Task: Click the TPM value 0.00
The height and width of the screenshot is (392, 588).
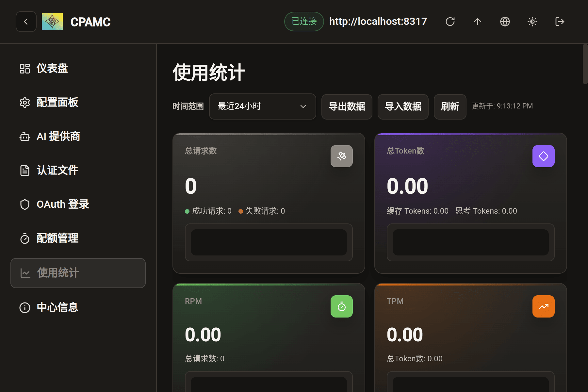Action: (x=405, y=335)
